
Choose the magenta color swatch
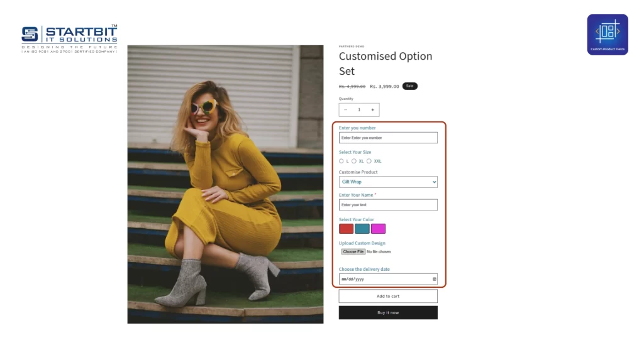click(x=378, y=229)
